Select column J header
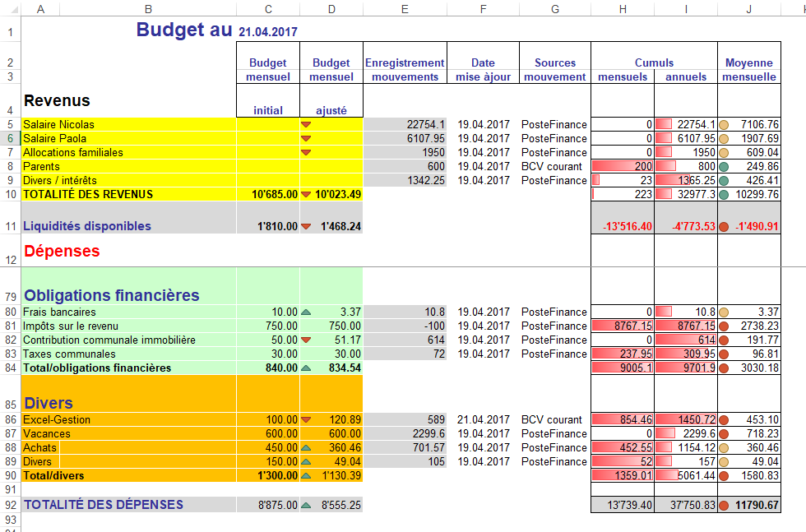This screenshot has width=806, height=532. pos(749,9)
